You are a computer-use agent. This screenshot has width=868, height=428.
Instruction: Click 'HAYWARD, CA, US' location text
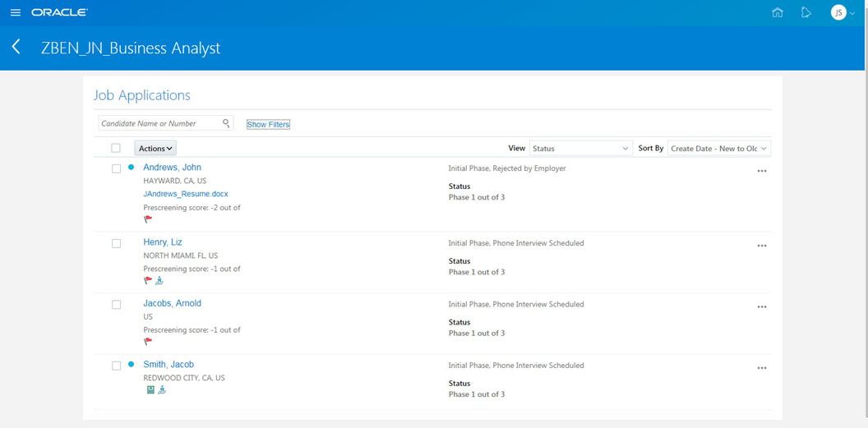(x=175, y=181)
